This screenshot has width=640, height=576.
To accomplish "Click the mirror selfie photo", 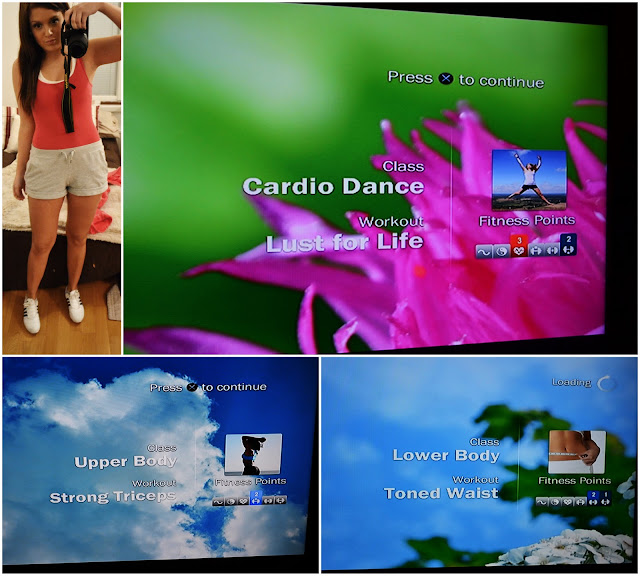I will click(x=62, y=178).
